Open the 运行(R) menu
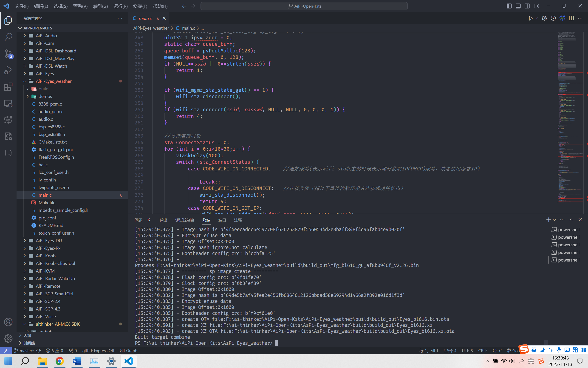Image resolution: width=588 pixels, height=368 pixels. tap(120, 6)
